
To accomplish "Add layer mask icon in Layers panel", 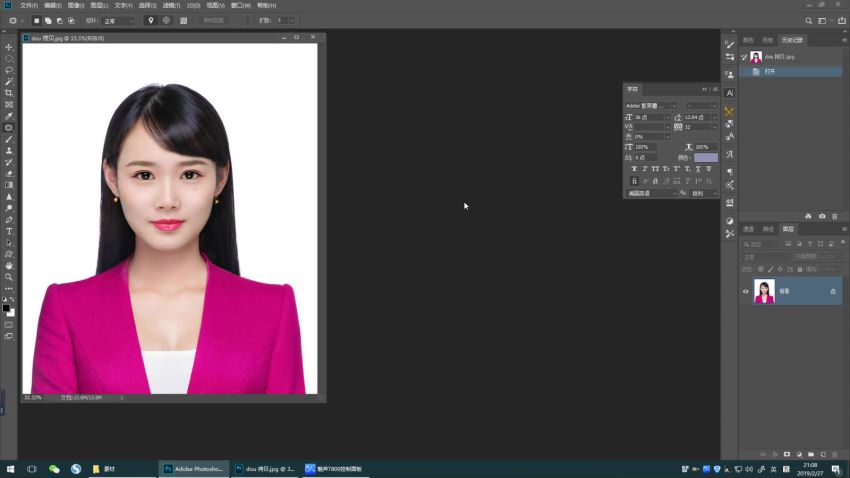I will click(787, 454).
